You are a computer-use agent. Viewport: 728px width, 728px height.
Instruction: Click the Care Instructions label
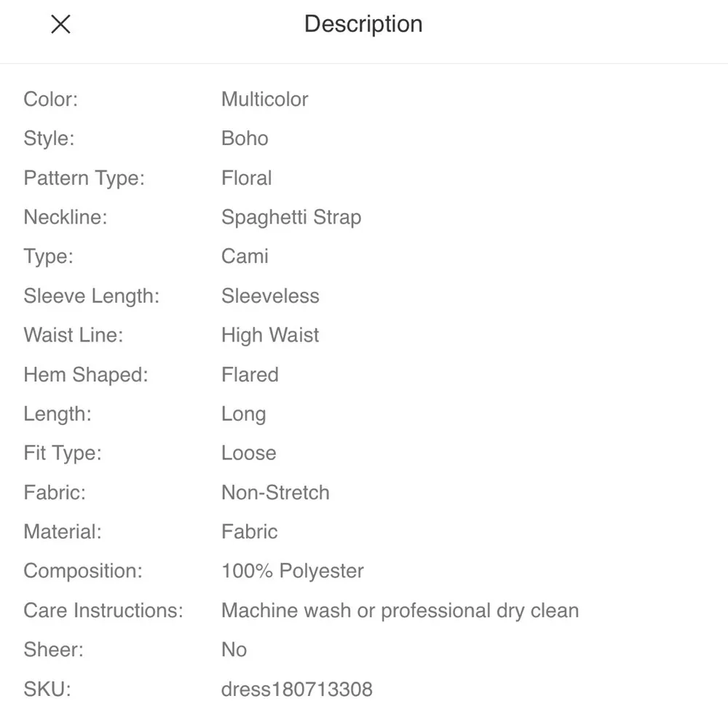click(103, 610)
